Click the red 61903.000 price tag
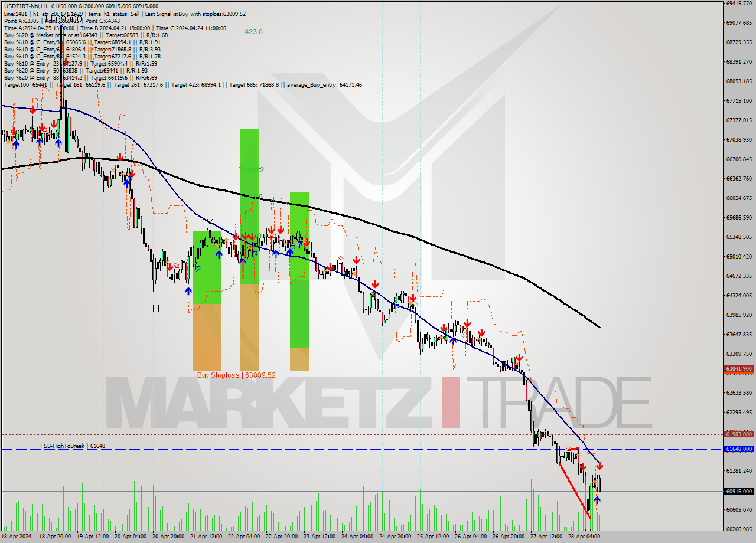This screenshot has width=756, height=543. point(739,434)
